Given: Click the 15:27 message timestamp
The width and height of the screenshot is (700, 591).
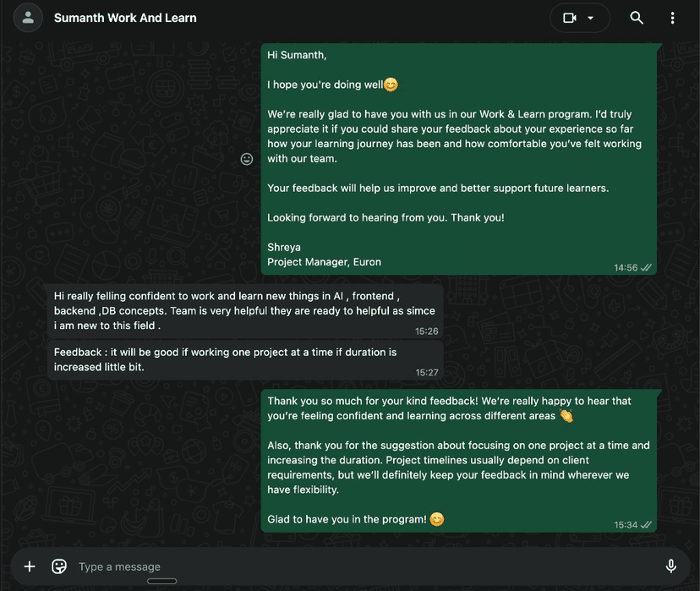Looking at the screenshot, I should click(427, 372).
